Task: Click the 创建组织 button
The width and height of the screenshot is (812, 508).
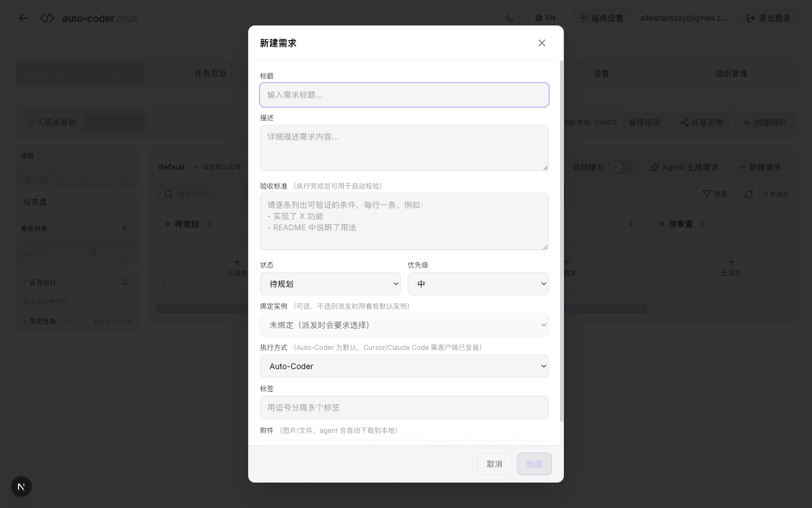Action: click(765, 122)
